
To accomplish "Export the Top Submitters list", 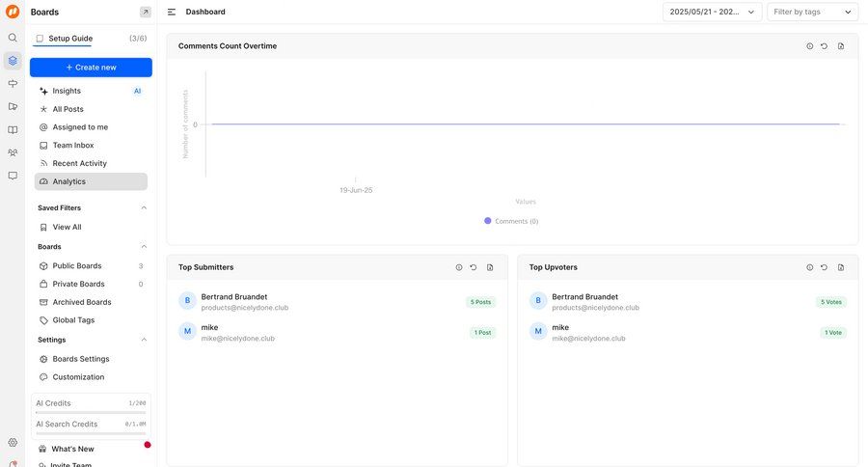I will tap(490, 267).
